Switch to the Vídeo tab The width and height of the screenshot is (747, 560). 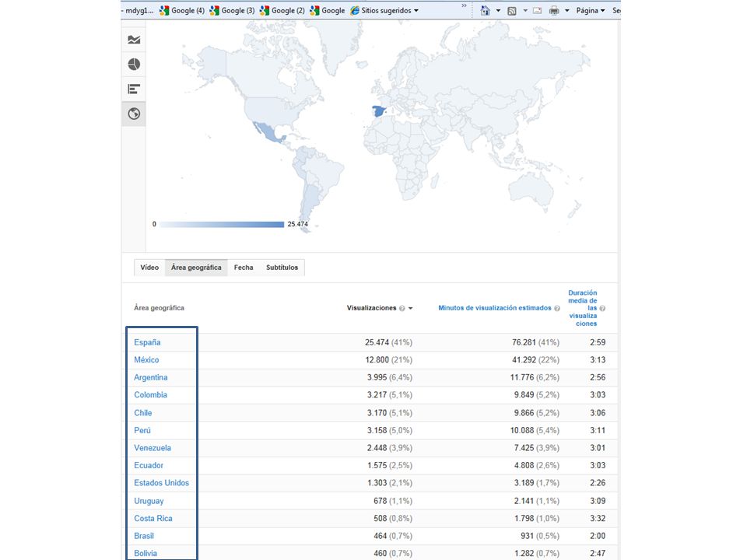point(149,268)
